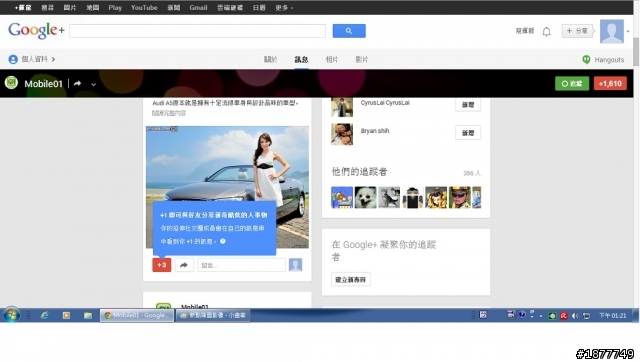Click the red +3 button under the post
Viewport: 640px width, 362px height.
click(x=162, y=265)
